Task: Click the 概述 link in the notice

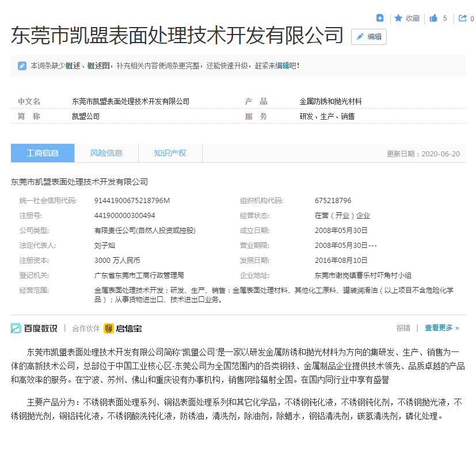Action: pos(73,66)
